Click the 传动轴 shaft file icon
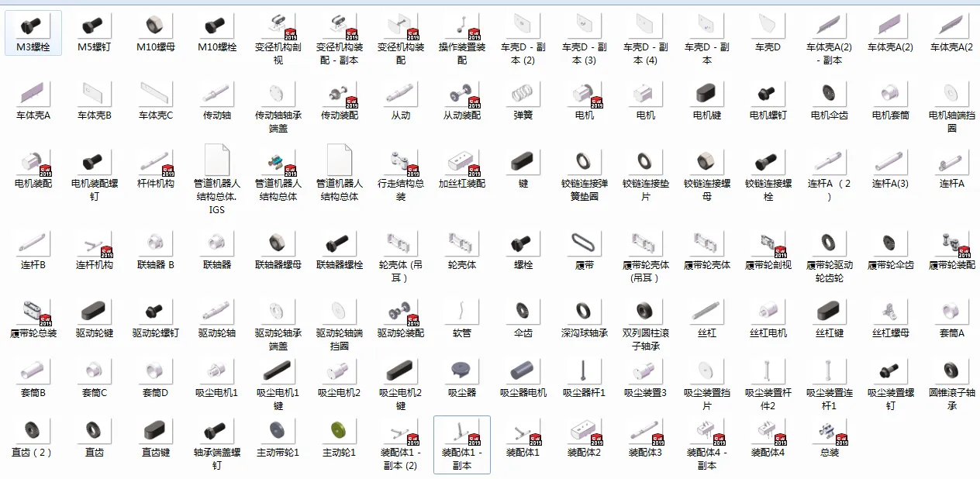 coord(217,95)
